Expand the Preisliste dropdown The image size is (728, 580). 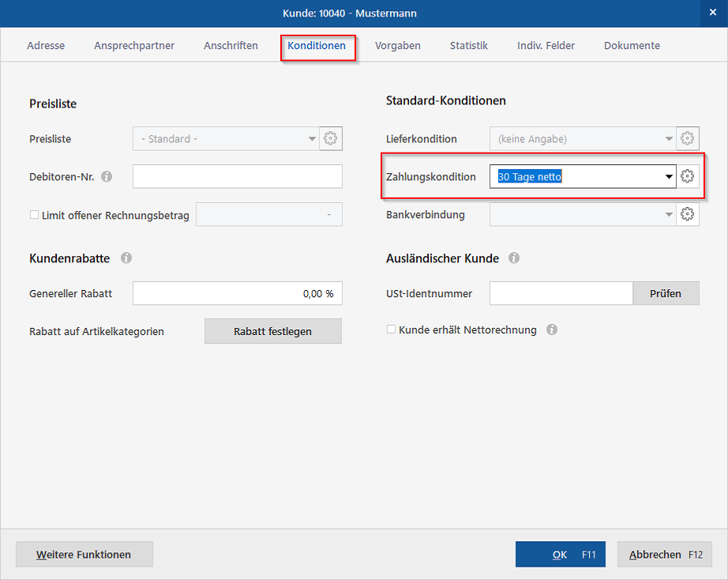pos(312,140)
